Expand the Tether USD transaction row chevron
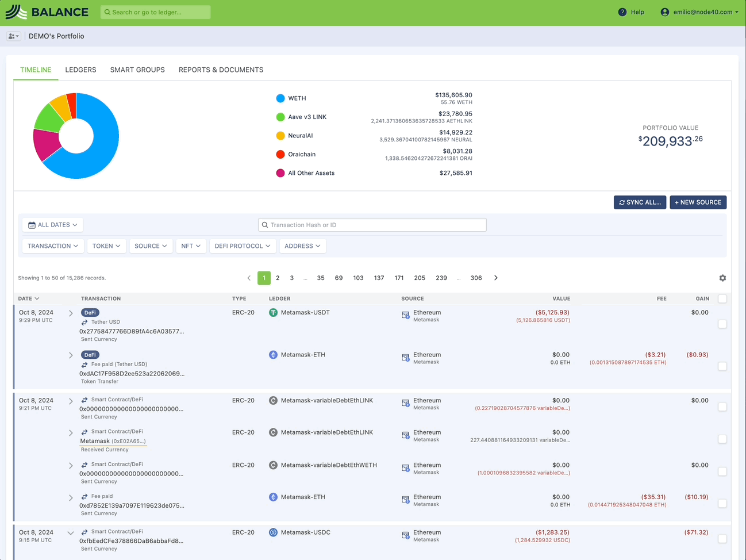This screenshot has width=746, height=560. tap(71, 313)
